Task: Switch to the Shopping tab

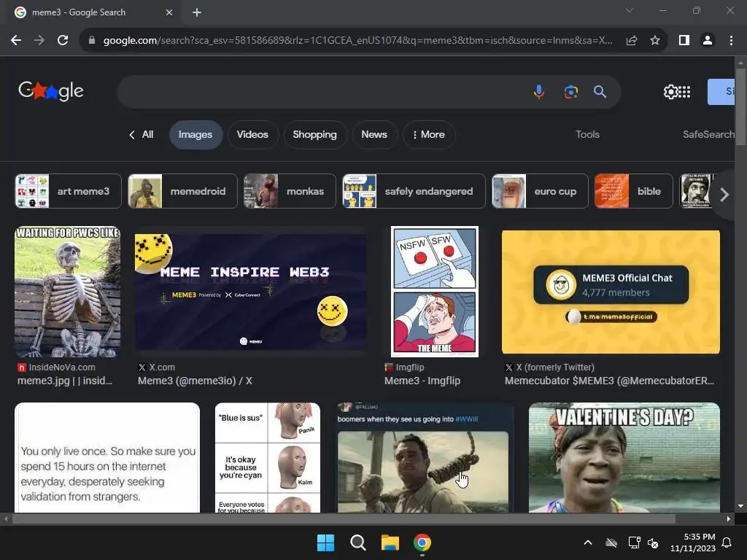Action: pos(314,135)
